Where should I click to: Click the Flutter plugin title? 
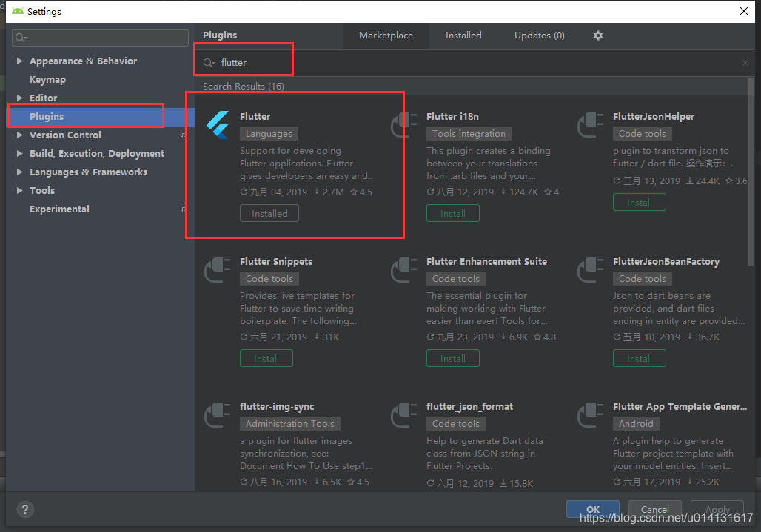point(255,116)
